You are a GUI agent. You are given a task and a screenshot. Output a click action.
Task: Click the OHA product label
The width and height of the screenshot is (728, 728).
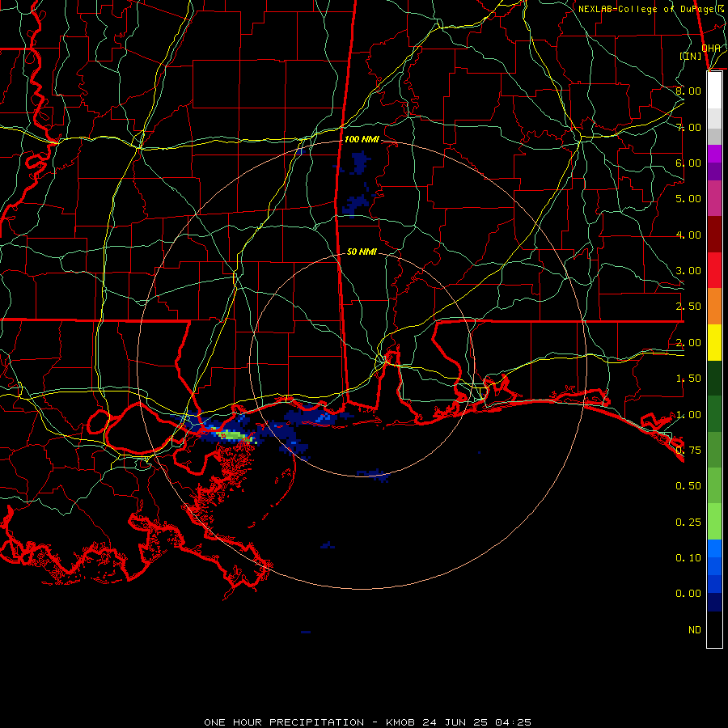click(x=711, y=48)
